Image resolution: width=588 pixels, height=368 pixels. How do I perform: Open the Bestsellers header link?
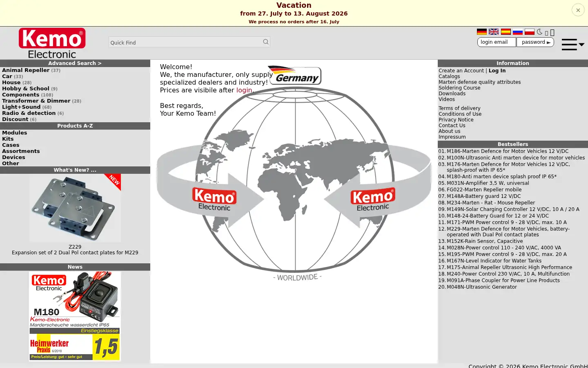point(513,144)
